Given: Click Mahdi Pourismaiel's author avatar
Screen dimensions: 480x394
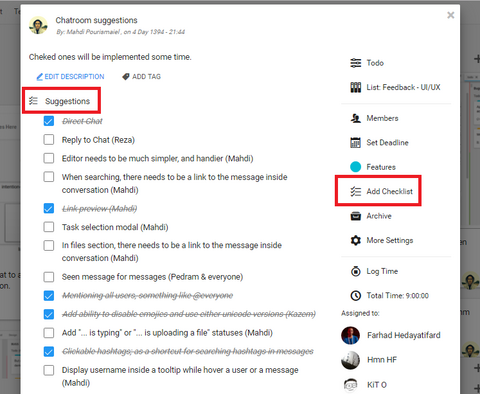Looking at the screenshot, I should click(x=38, y=25).
